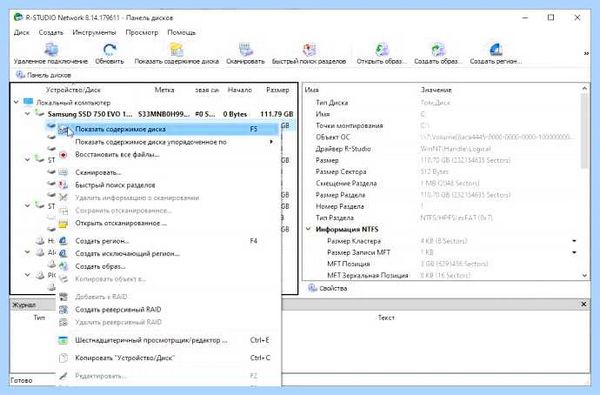The height and width of the screenshot is (395, 600).
Task: Click Показать содержимое диска toolbar icon
Action: click(176, 54)
